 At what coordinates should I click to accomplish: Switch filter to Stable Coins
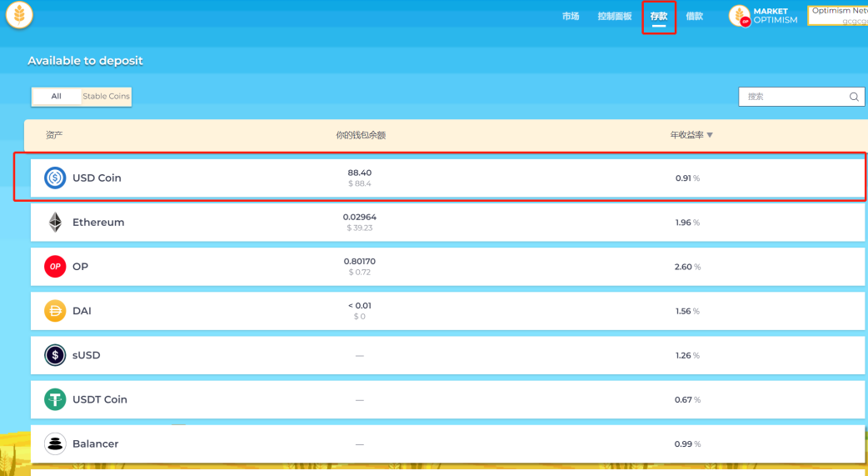point(106,97)
